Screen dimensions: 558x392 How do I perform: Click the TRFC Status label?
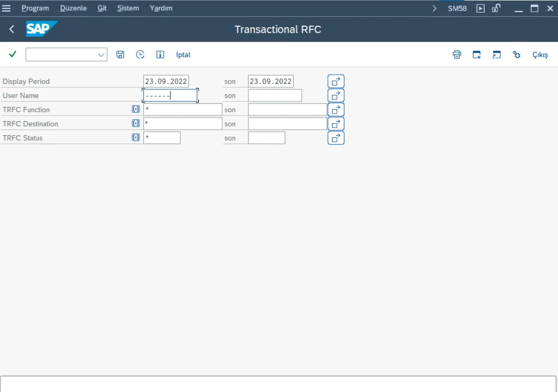pos(22,138)
